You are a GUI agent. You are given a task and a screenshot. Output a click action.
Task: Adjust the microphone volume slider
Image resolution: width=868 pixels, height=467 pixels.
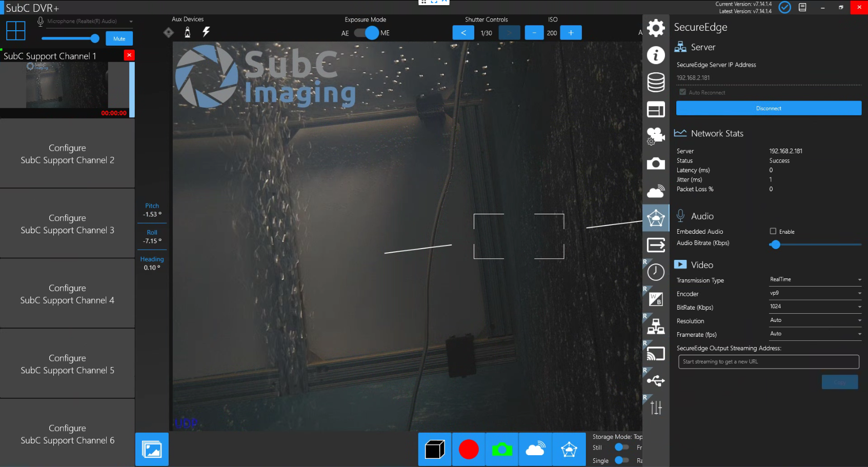[71, 38]
